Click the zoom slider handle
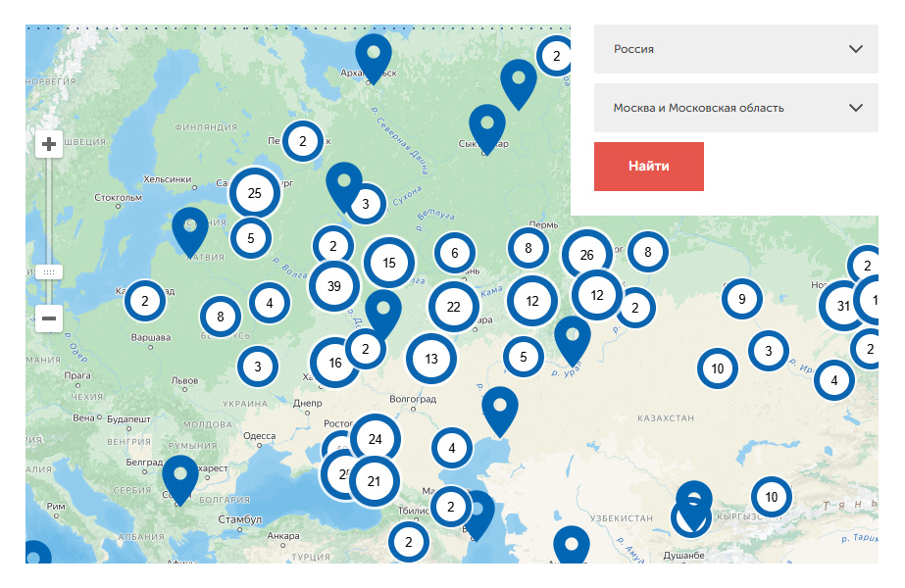 [49, 271]
